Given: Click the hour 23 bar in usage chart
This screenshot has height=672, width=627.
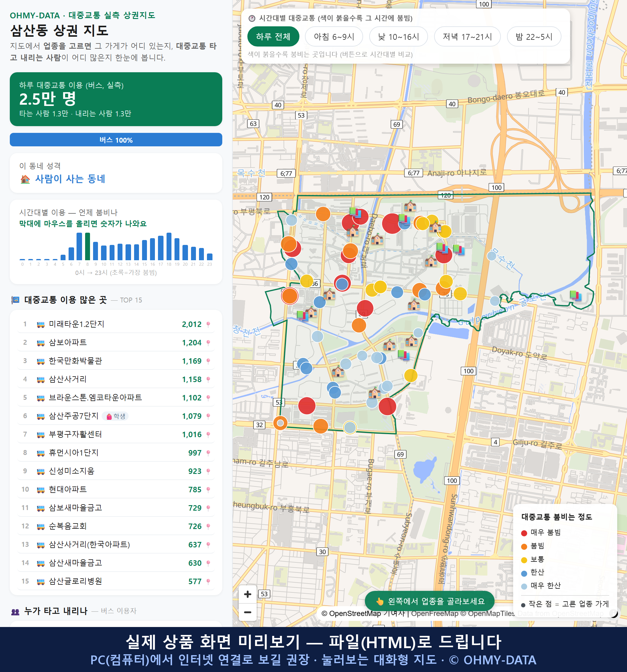Looking at the screenshot, I should coord(210,257).
